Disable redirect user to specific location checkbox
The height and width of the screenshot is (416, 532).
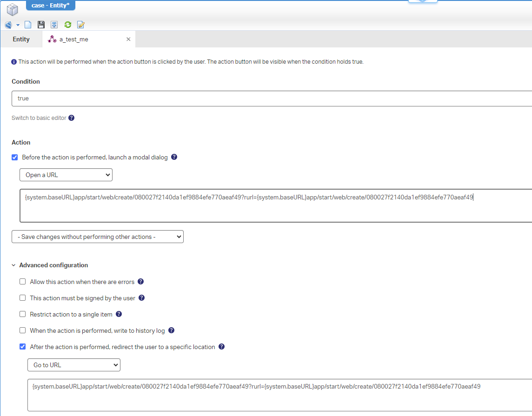click(23, 347)
